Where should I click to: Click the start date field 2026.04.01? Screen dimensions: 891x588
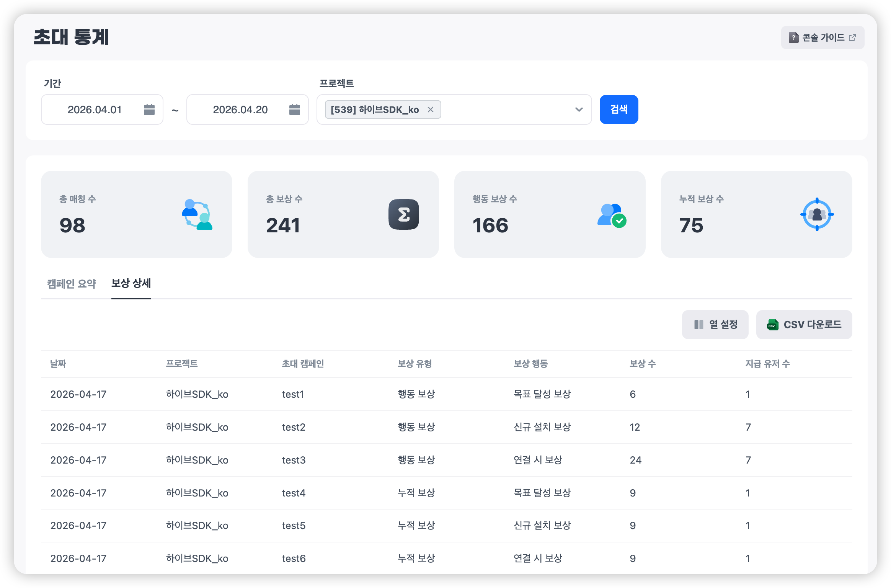[95, 110]
